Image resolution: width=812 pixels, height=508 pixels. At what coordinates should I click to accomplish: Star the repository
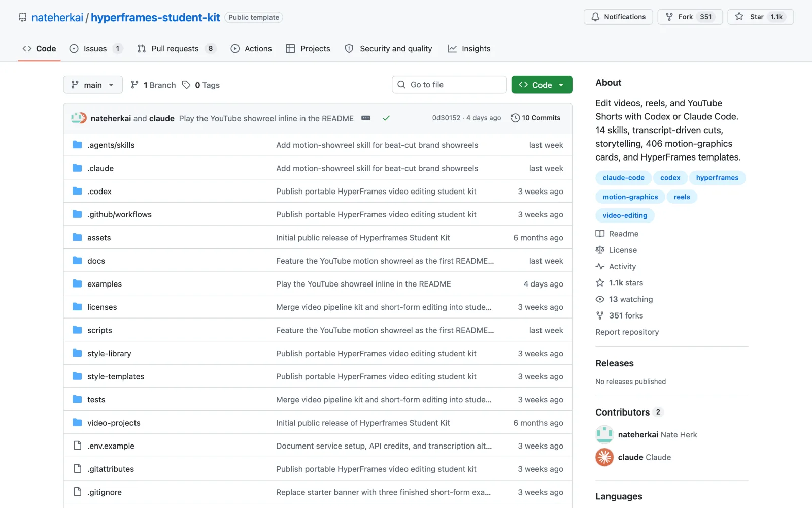point(760,17)
